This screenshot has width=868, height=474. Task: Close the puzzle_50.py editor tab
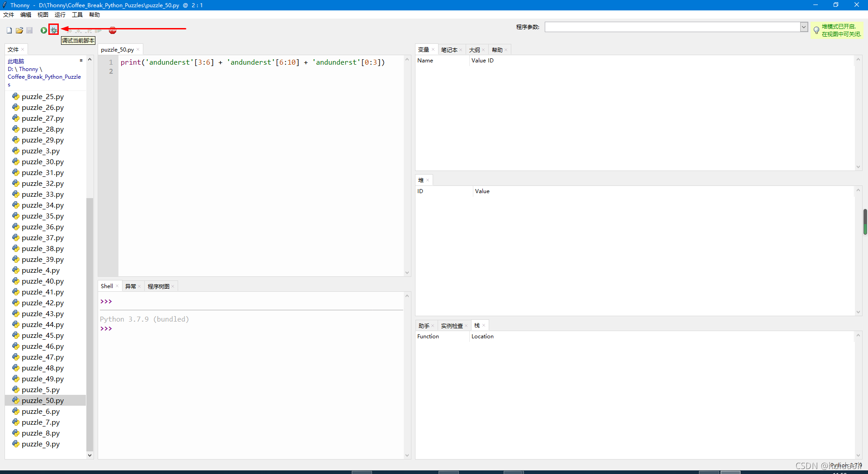click(x=138, y=50)
